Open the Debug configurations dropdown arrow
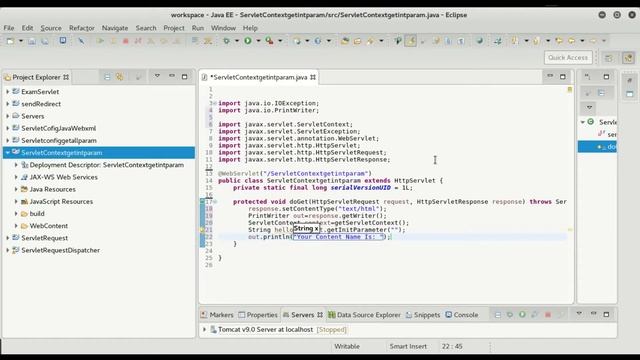This screenshot has width=640, height=360. (x=236, y=41)
